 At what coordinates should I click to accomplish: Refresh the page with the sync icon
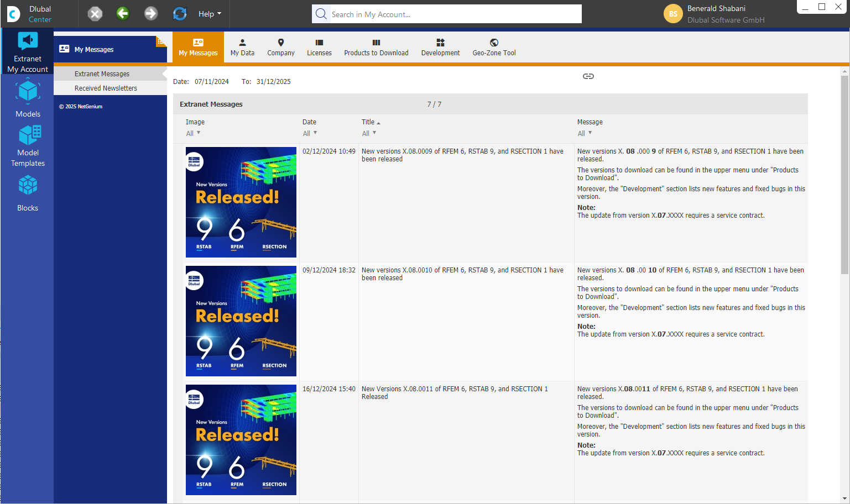tap(179, 13)
